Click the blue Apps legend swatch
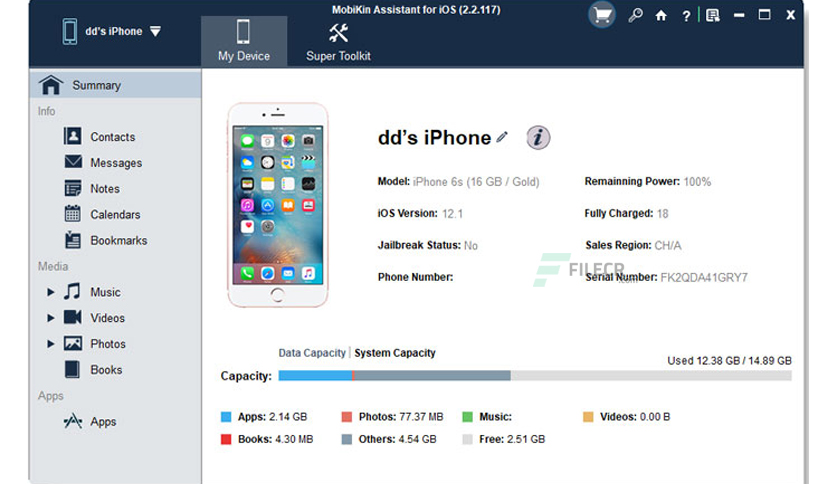Viewport: 836px width, 484px height. pos(226,417)
